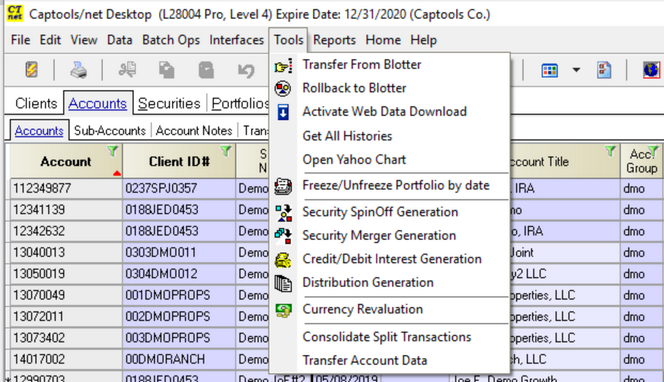Open filter on Account Title column
Image resolution: width=664 pixels, height=382 pixels.
coord(610,151)
